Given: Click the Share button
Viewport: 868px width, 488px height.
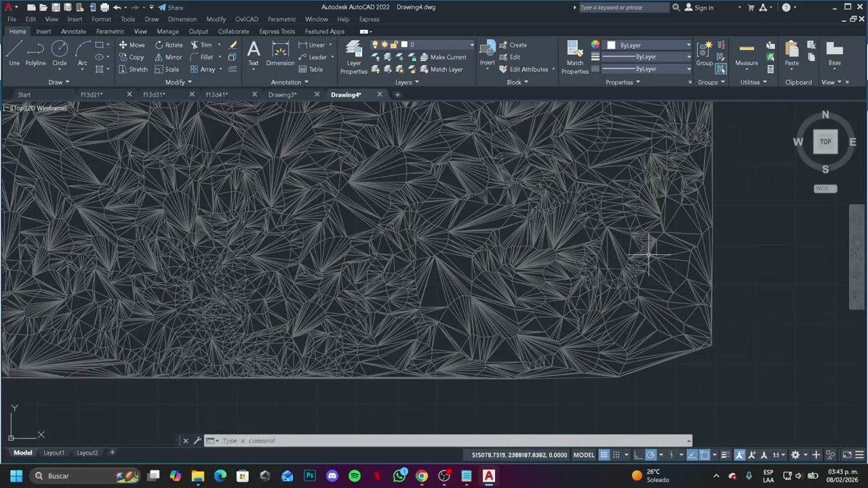Looking at the screenshot, I should tap(170, 7).
